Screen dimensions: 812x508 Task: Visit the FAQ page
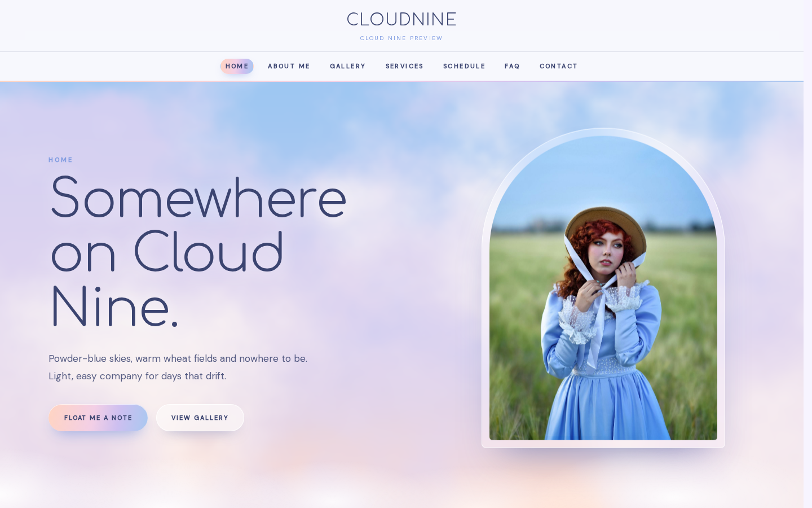(512, 66)
